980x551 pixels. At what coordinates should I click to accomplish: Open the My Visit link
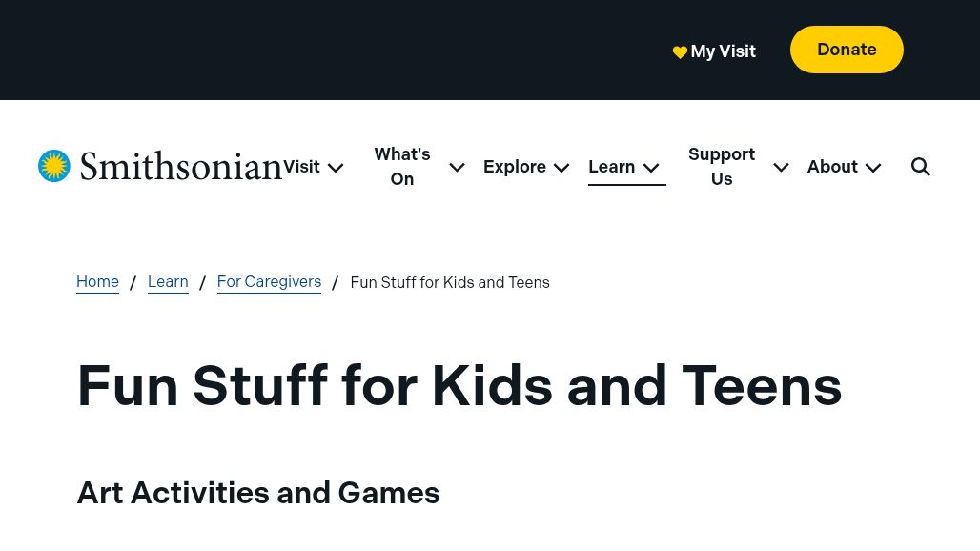click(x=723, y=51)
